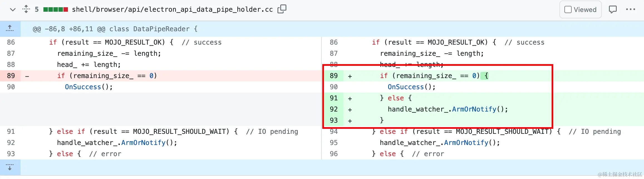
Task: Collapse the electron_api_data_pipe_holder.cc file diff
Action: coord(13,9)
